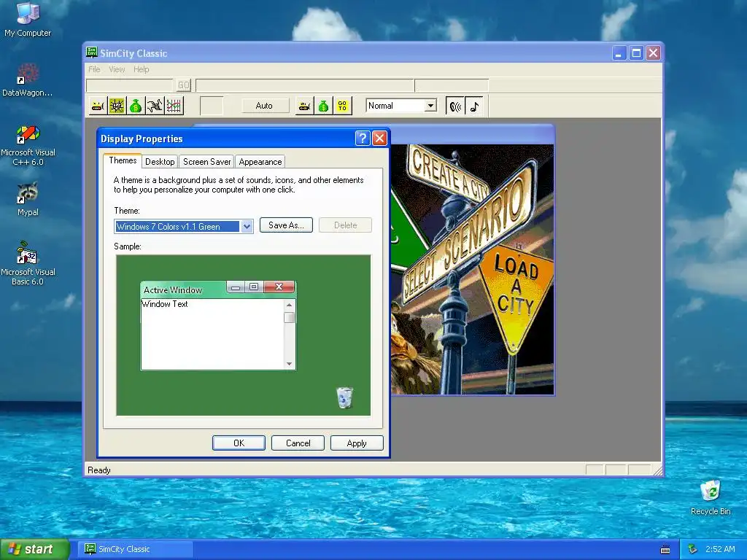Click the Ready status bar text
This screenshot has height=560, width=747.
(x=99, y=470)
